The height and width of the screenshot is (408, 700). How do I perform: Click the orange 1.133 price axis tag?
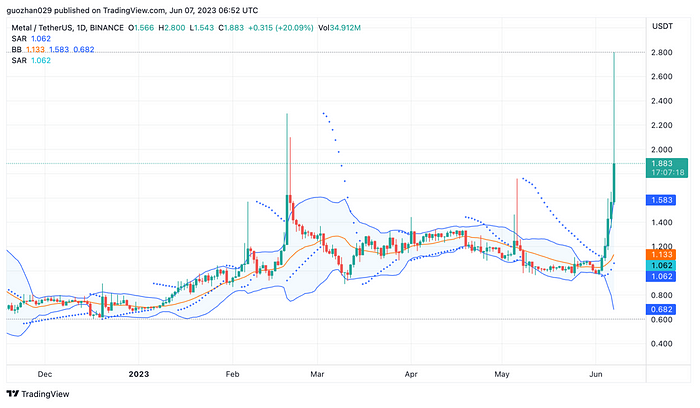(661, 254)
